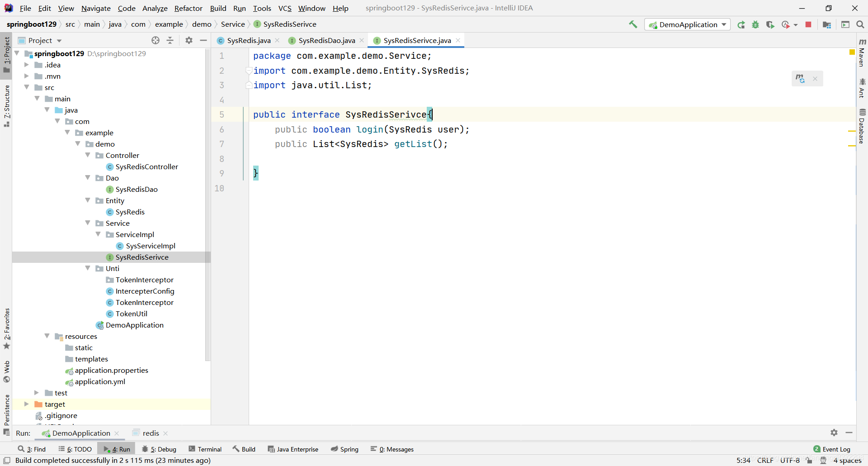Open the Messages tool window
This screenshot has width=868, height=466.
(392, 449)
